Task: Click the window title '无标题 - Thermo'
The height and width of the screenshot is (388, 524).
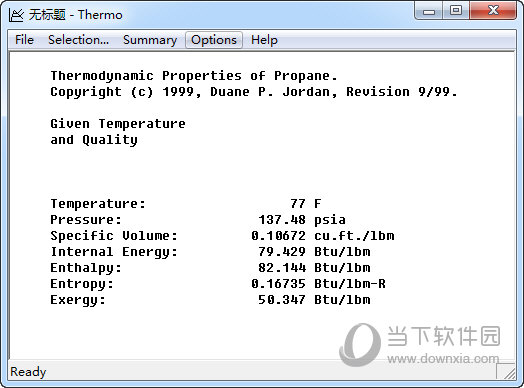Action: (x=76, y=15)
